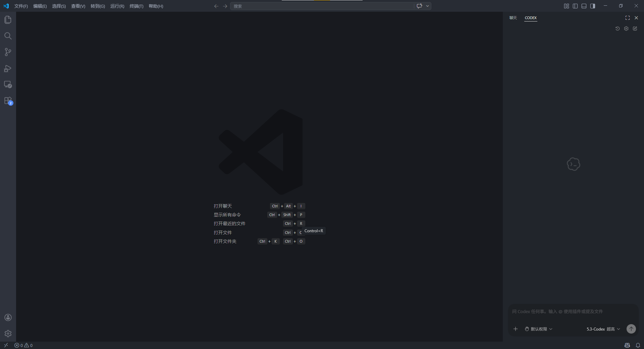This screenshot has height=349, width=644.
Task: Toggle the secondary side bar layout button
Action: tap(593, 6)
